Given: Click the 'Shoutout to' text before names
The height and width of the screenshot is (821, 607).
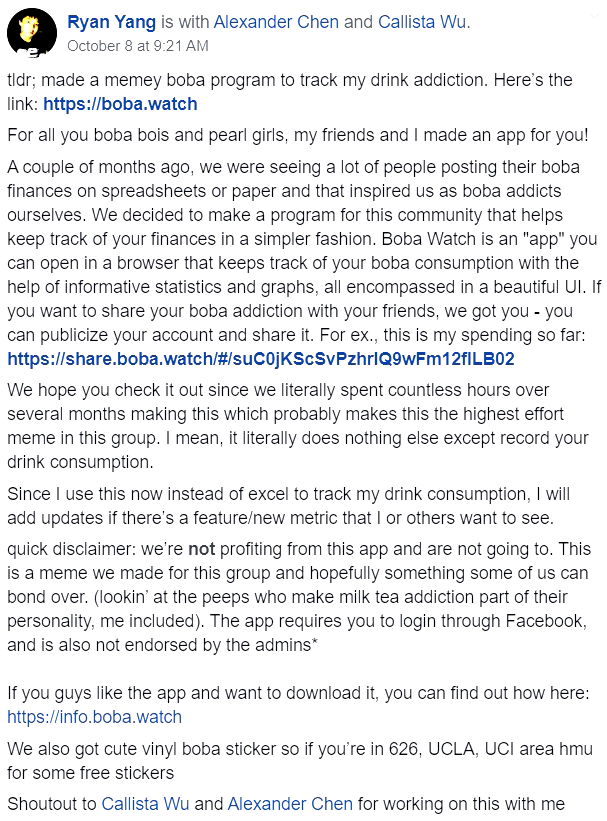Looking at the screenshot, I should (51, 803).
